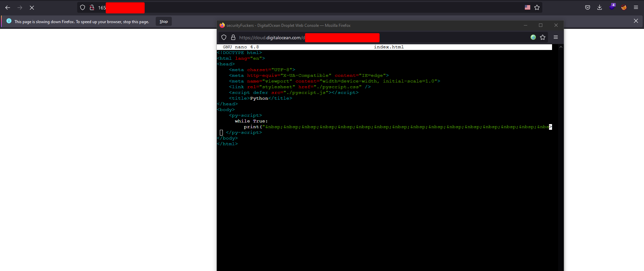
Task: Open the Pocket save button
Action: (588, 7)
